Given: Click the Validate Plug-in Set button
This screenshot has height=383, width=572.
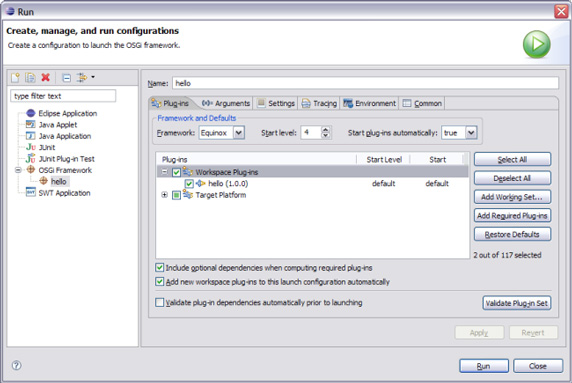Looking at the screenshot, I should (517, 303).
